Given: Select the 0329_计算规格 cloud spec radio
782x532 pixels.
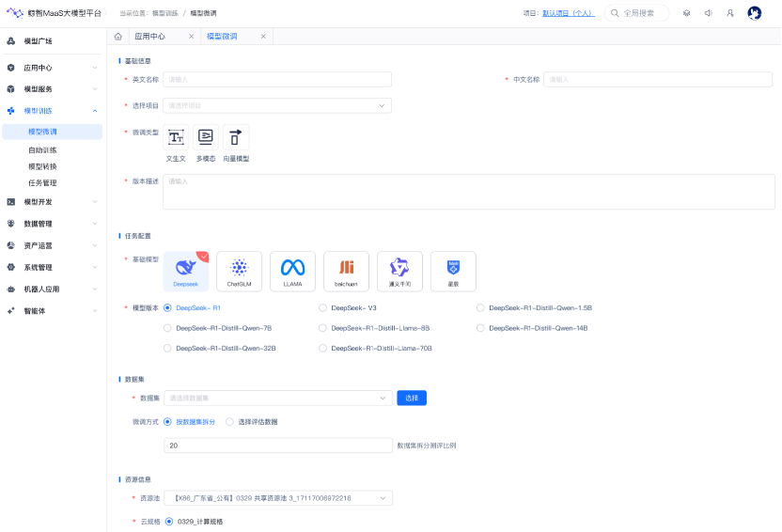Looking at the screenshot, I should [169, 522].
